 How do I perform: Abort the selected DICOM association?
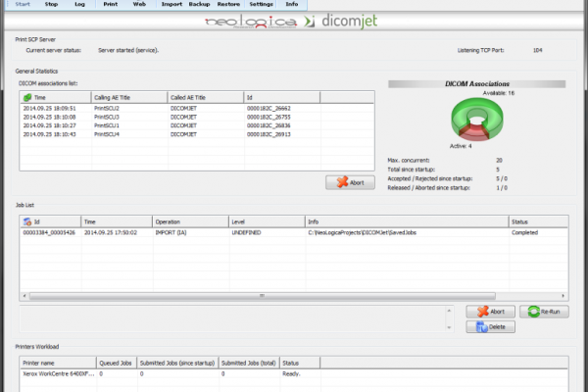coord(349,182)
